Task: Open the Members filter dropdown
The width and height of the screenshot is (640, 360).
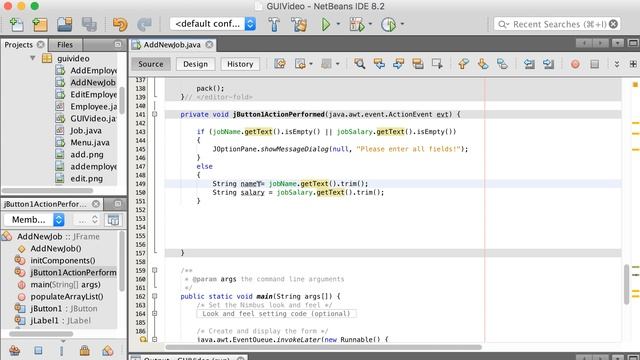Action: 34,220
